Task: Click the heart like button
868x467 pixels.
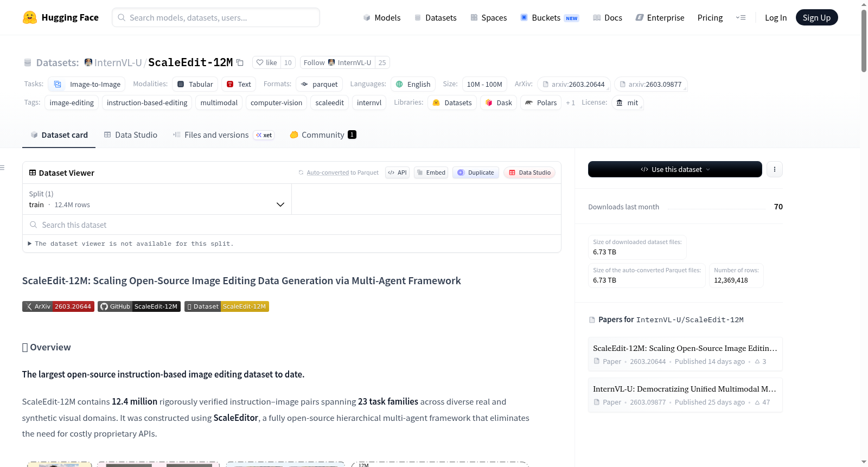Action: [x=266, y=62]
